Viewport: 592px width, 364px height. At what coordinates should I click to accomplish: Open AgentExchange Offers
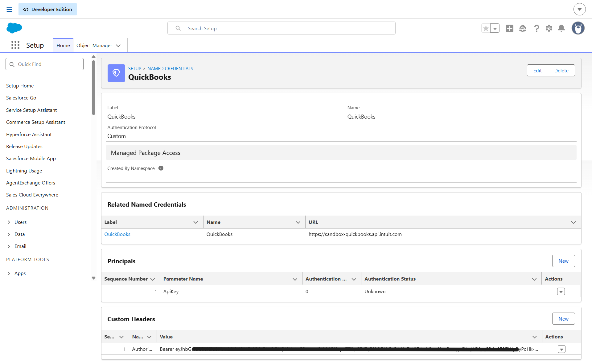[x=31, y=183]
